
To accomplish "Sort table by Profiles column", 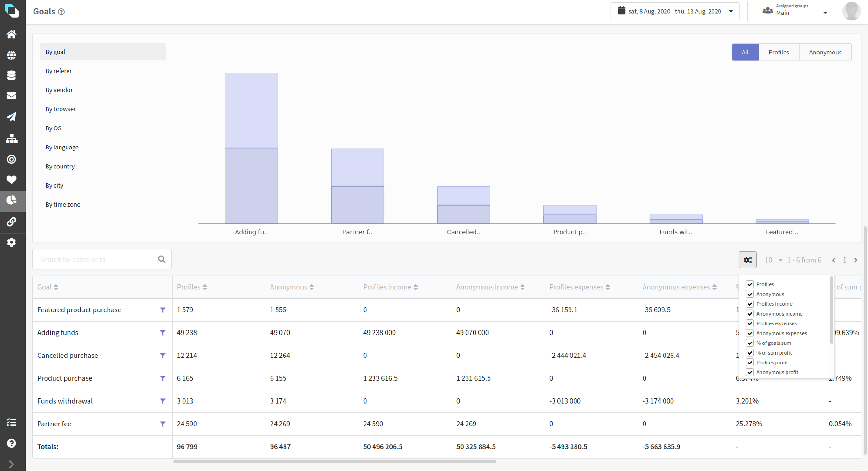I will click(192, 287).
